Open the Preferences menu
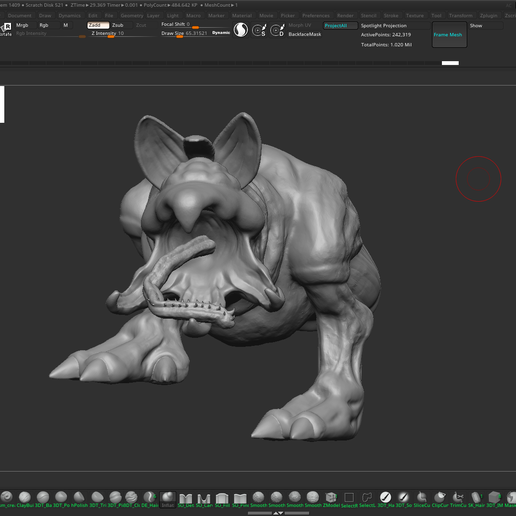This screenshot has height=516, width=516. click(x=316, y=16)
